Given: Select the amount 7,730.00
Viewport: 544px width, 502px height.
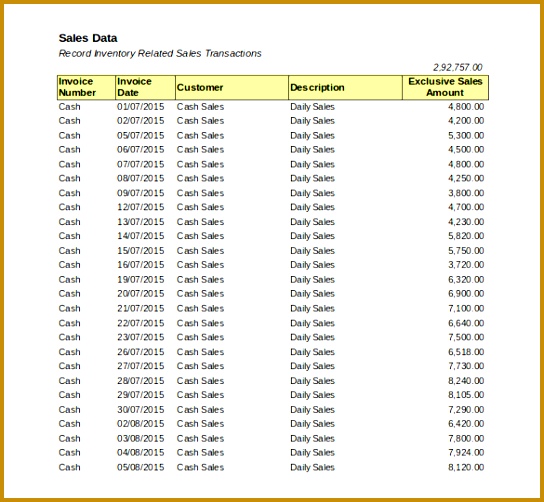Looking at the screenshot, I should (466, 366).
